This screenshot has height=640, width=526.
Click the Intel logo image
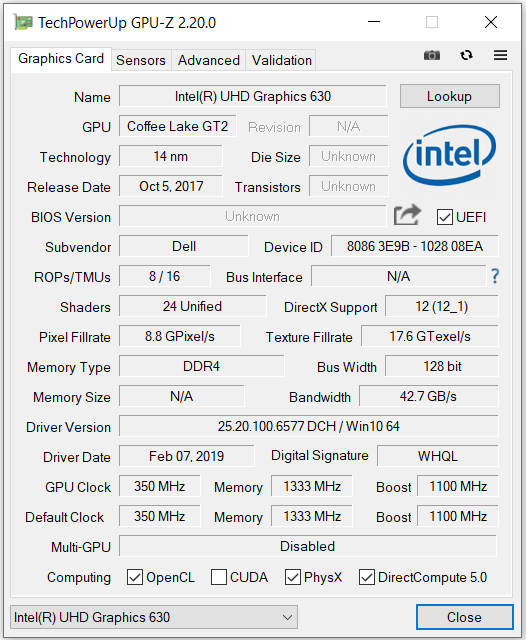tap(449, 156)
